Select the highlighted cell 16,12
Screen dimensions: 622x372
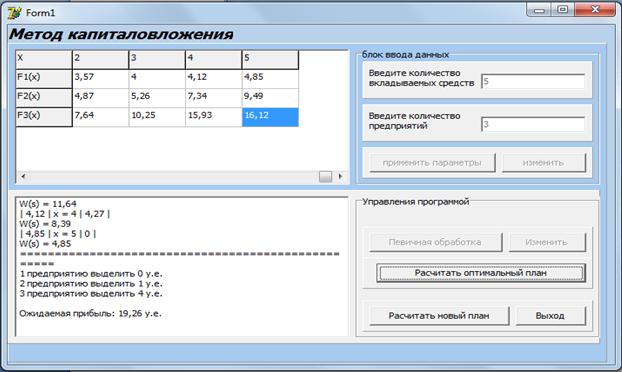point(270,117)
